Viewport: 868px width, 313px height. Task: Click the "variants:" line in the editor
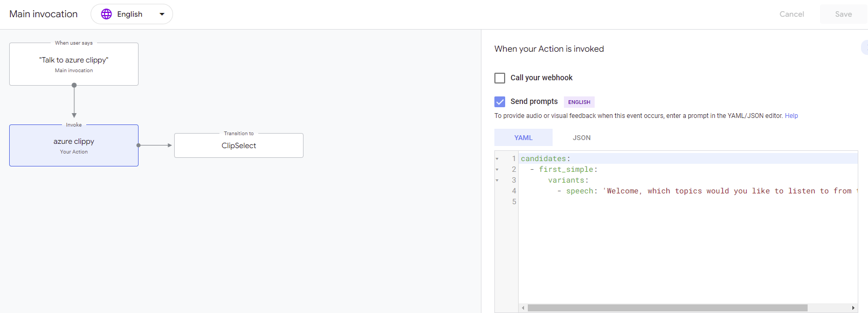click(568, 180)
